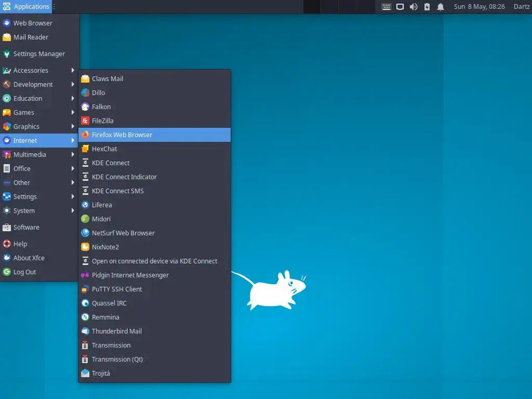Open About Xfce entry
This screenshot has width=532, height=399.
click(x=39, y=258)
